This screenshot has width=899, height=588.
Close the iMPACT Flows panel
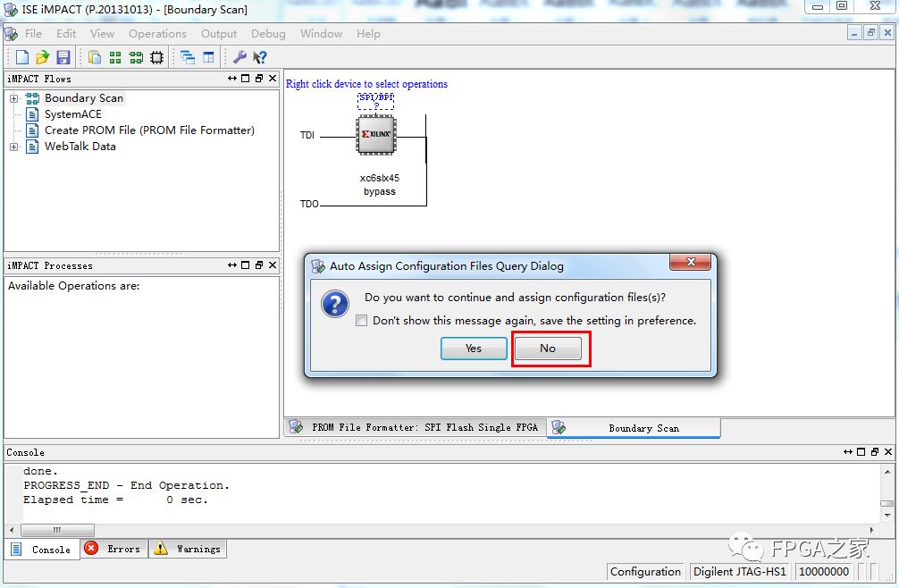pos(273,79)
